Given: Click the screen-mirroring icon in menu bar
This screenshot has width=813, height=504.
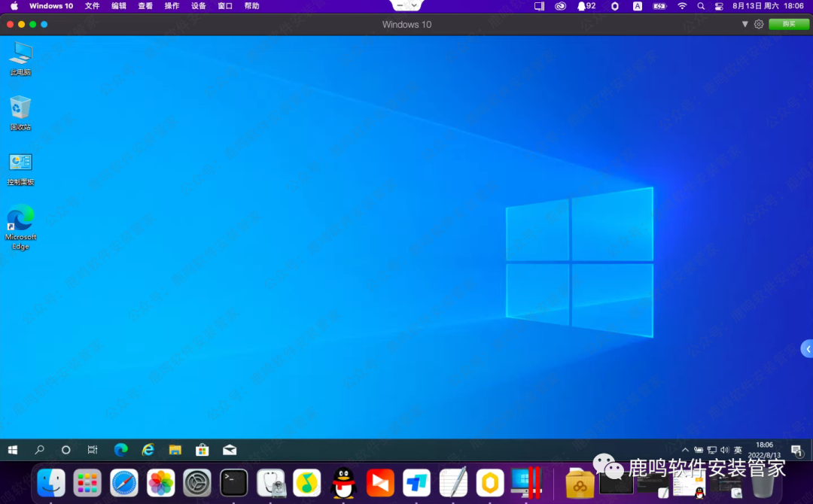Looking at the screenshot, I should pyautogui.click(x=539, y=6).
